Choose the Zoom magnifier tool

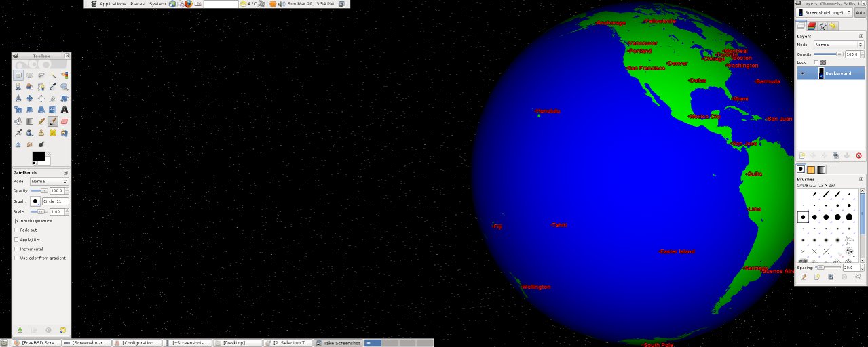64,87
